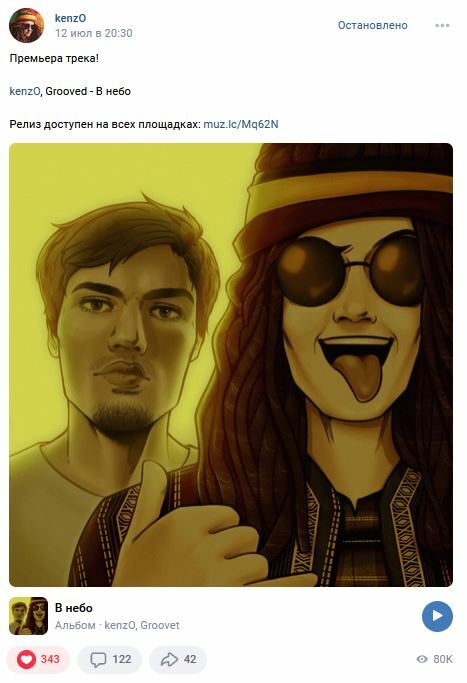Click the eye views icon

point(422,659)
